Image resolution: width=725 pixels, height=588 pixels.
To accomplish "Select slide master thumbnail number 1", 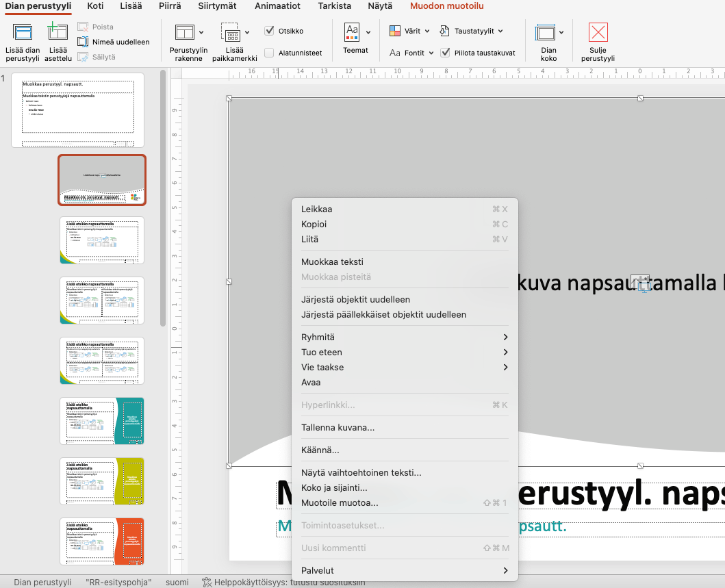I will click(x=77, y=110).
